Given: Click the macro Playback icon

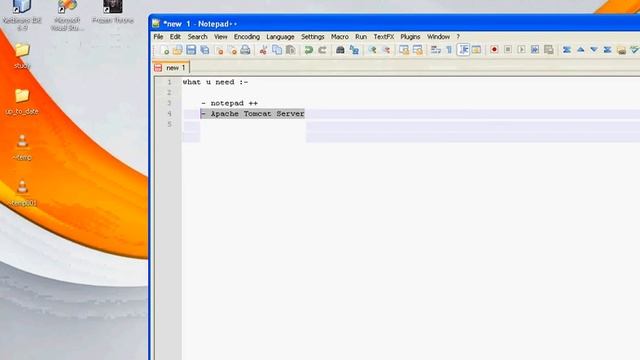Looking at the screenshot, I should [x=521, y=50].
